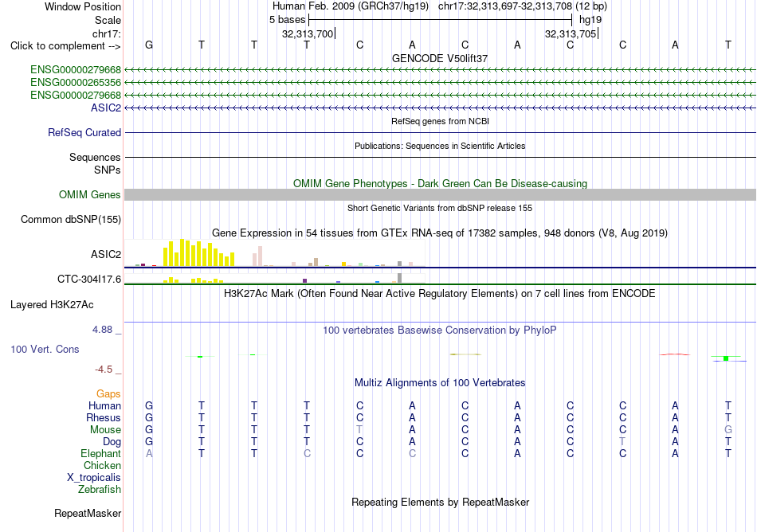
Task: Click the Gaps row label
Action: [x=108, y=394]
